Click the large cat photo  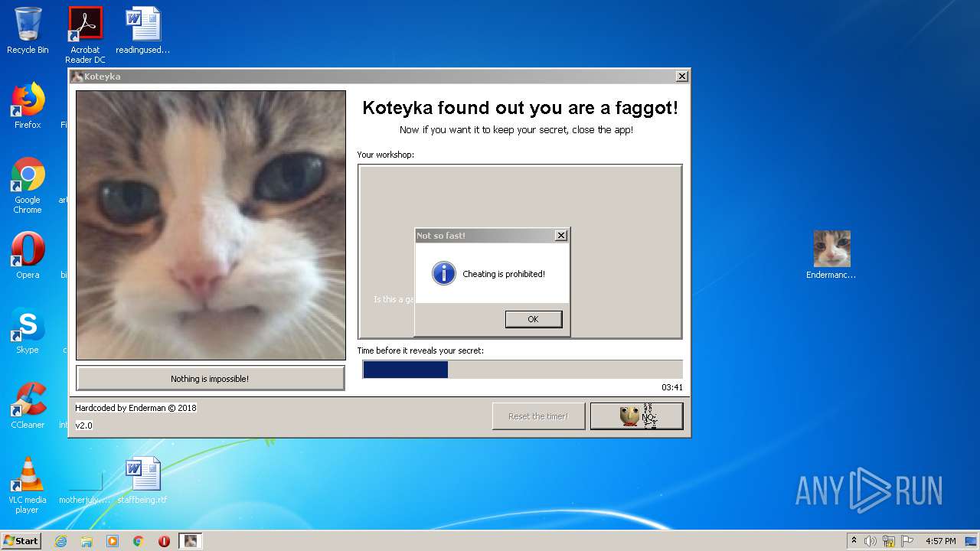click(x=211, y=225)
